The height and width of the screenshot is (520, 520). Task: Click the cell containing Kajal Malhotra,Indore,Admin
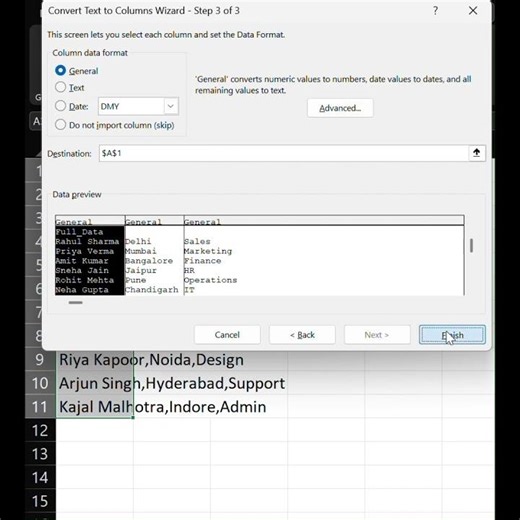pyautogui.click(x=95, y=407)
